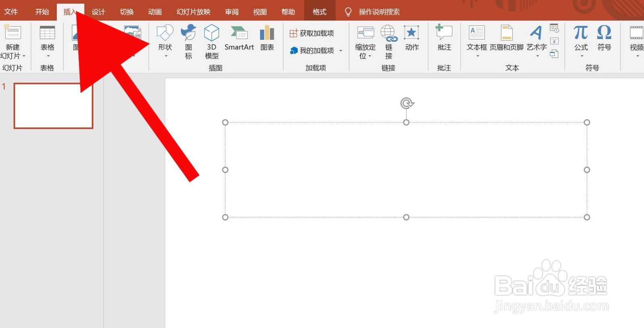The image size is (644, 328).
Task: Click the 形状 (Shapes) icon
Action: click(165, 33)
